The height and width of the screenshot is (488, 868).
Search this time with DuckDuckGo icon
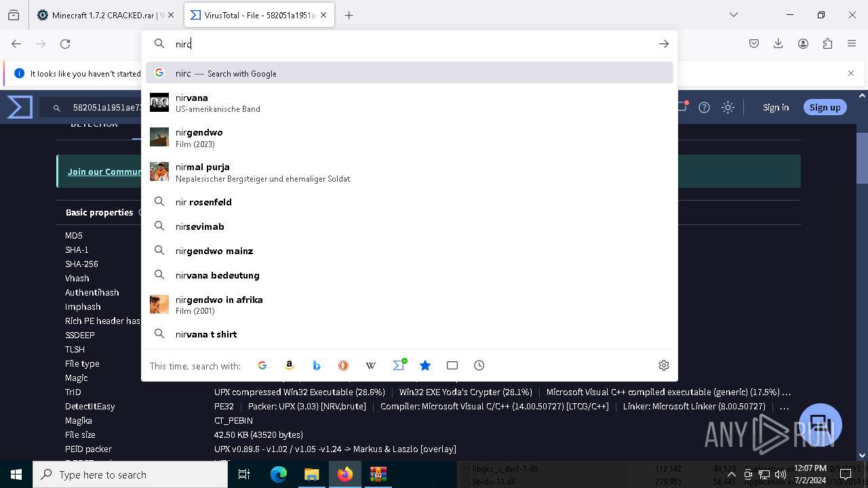(x=344, y=365)
